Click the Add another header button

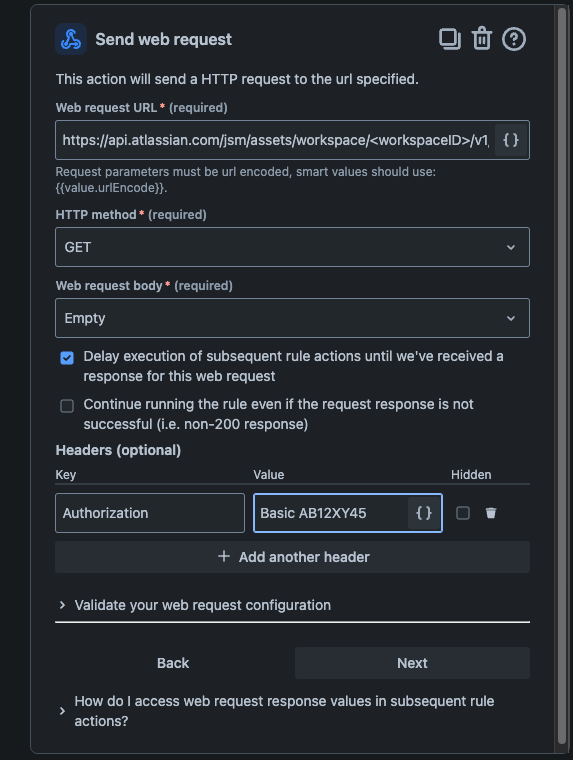point(292,557)
